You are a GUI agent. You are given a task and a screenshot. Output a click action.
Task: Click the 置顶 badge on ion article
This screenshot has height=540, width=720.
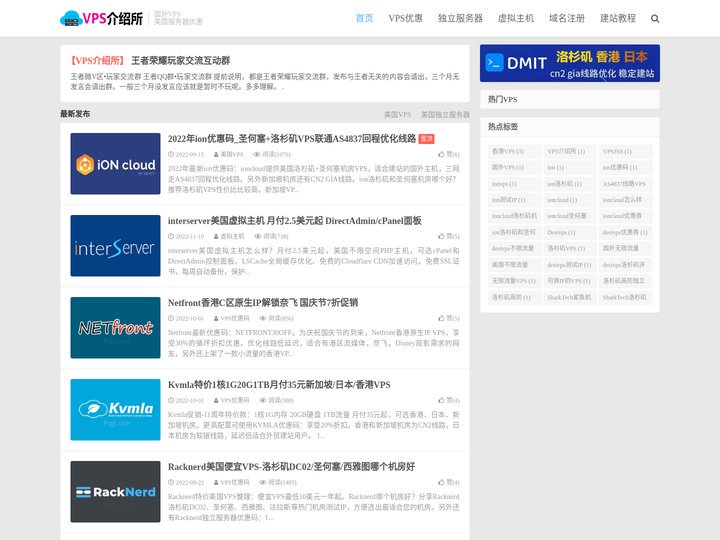coord(426,139)
